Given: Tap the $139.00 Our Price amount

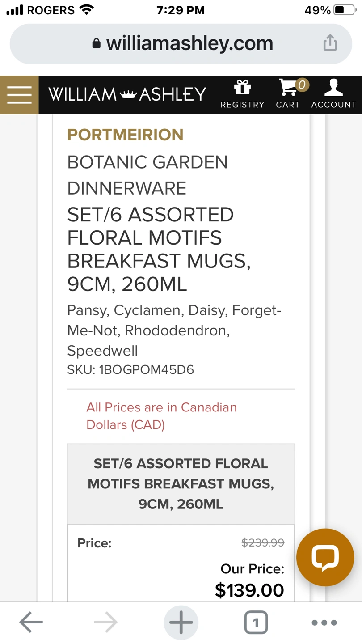Looking at the screenshot, I should (x=249, y=590).
